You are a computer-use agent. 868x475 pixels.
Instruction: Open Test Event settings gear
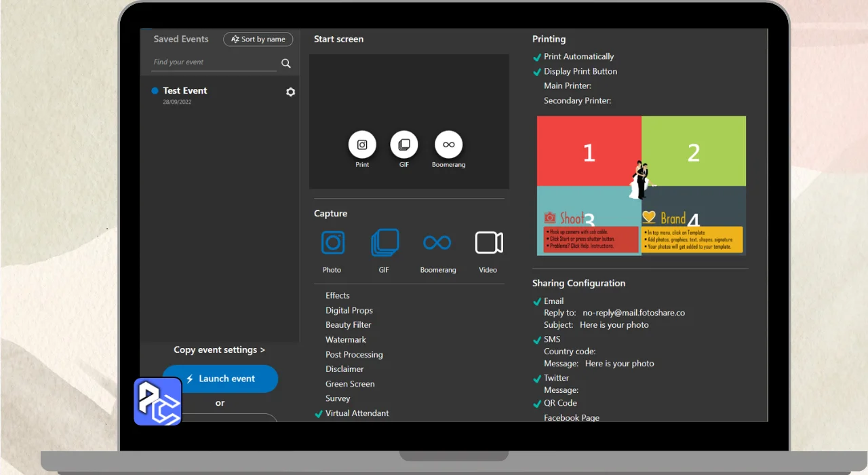point(290,92)
